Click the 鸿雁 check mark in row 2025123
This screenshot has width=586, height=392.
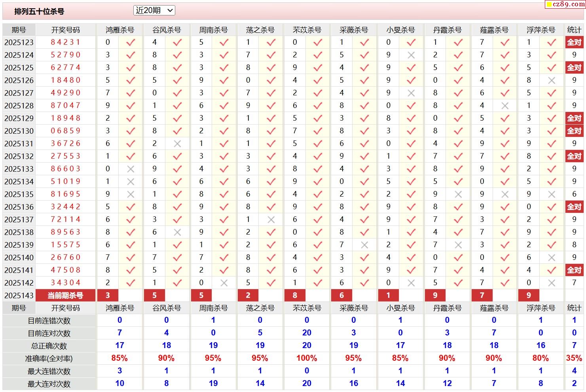click(131, 42)
